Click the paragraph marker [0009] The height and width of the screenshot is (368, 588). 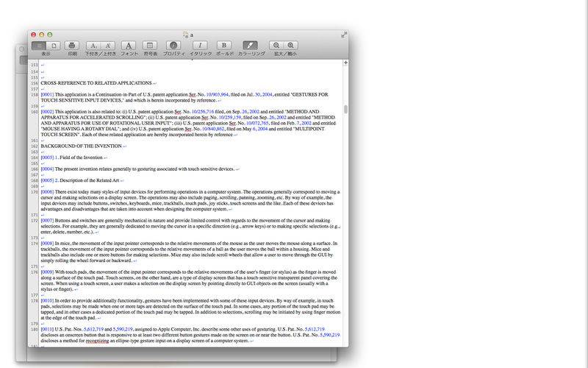[x=47, y=272]
